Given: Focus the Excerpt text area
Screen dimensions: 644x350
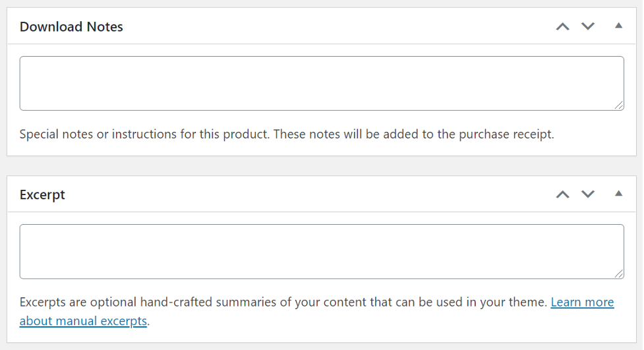Looking at the screenshot, I should coord(322,251).
